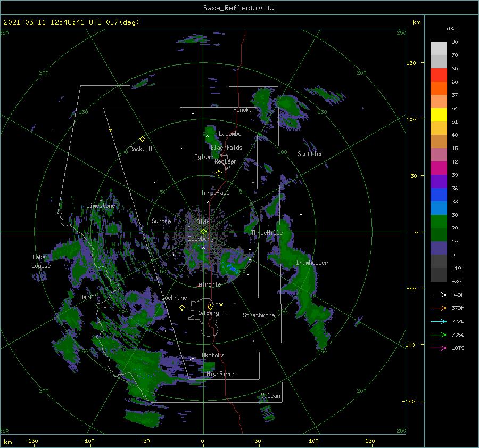Image resolution: width=479 pixels, height=448 pixels.
Task: Click the Ponoka city label
Action: [x=243, y=110]
